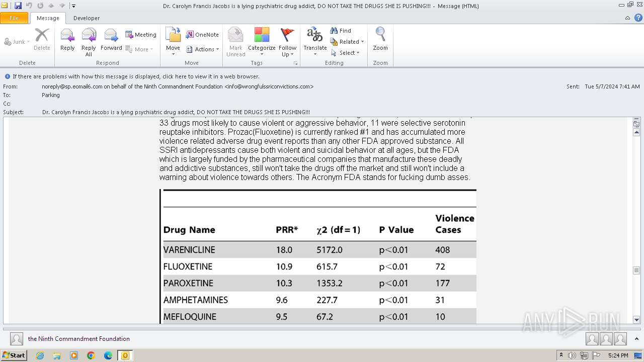Click the 5172.0 chi-square value
Viewport: 644px width, 362px height.
[330, 250]
